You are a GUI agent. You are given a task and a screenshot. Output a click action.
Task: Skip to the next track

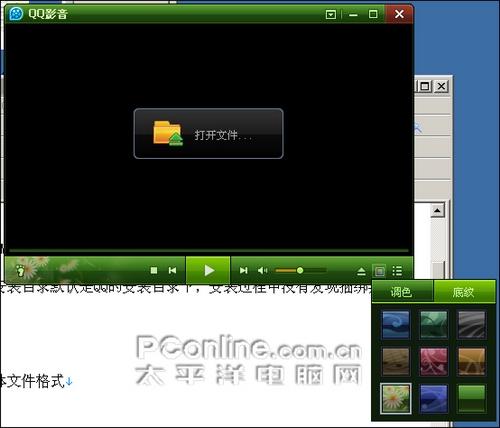tap(244, 270)
